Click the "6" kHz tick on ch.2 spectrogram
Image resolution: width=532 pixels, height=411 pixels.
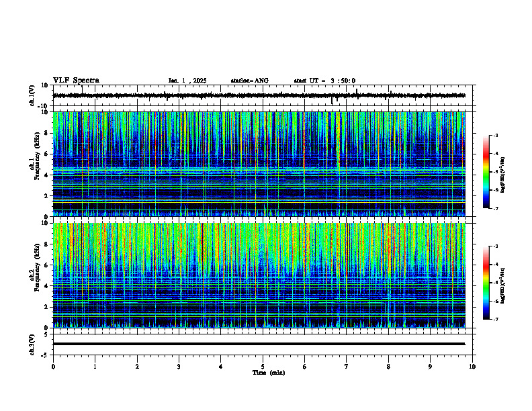(47, 265)
